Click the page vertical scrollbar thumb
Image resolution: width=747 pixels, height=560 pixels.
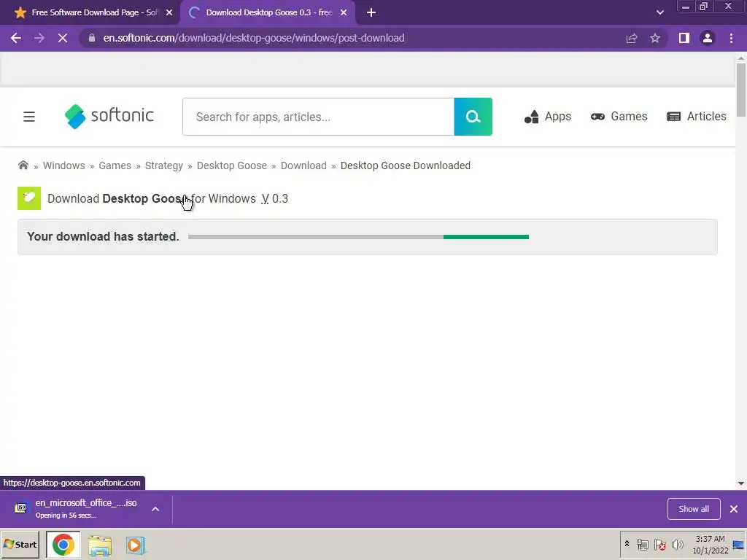point(741,90)
